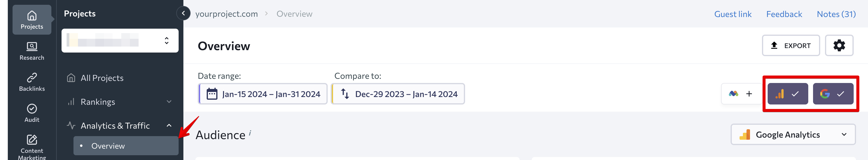The height and width of the screenshot is (160, 868).
Task: Collapse the sidebar with the arrow button
Action: (183, 13)
